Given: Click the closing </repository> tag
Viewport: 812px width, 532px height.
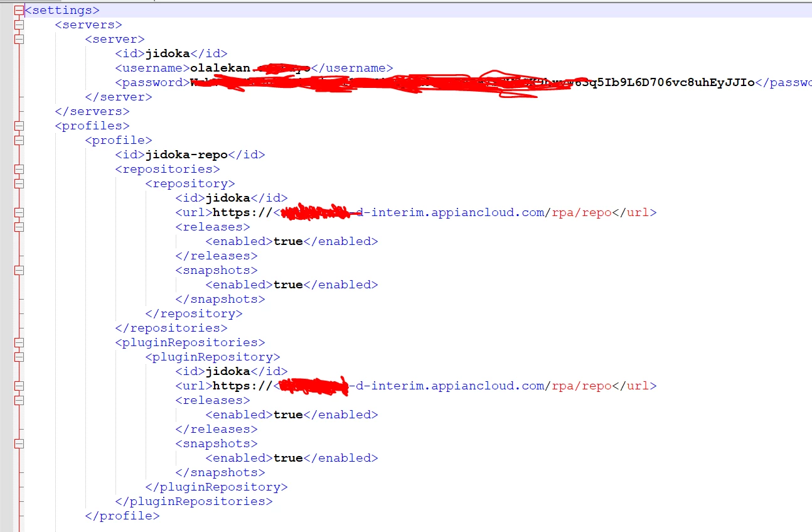Looking at the screenshot, I should pyautogui.click(x=194, y=313).
